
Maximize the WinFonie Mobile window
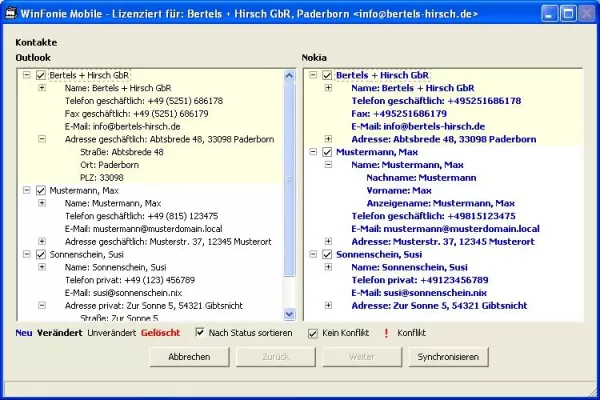click(x=566, y=14)
